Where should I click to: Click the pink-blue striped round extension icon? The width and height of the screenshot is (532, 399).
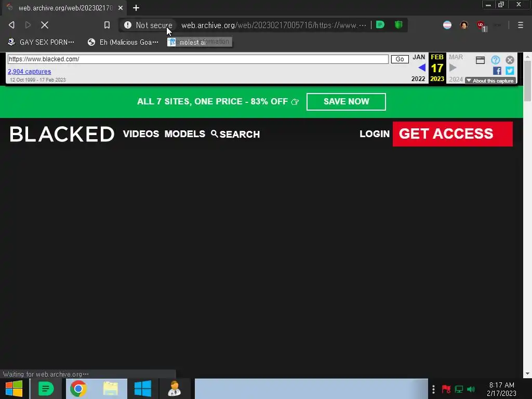[447, 25]
